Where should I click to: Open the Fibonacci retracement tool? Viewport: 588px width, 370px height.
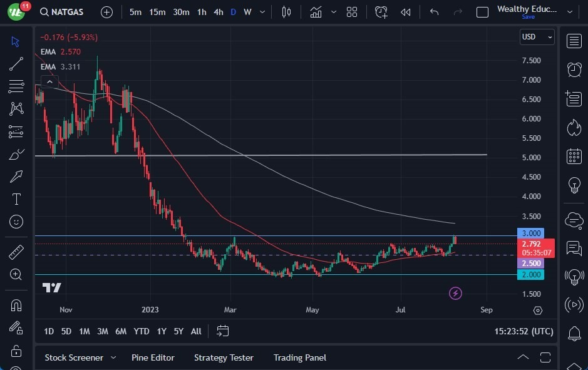(16, 86)
